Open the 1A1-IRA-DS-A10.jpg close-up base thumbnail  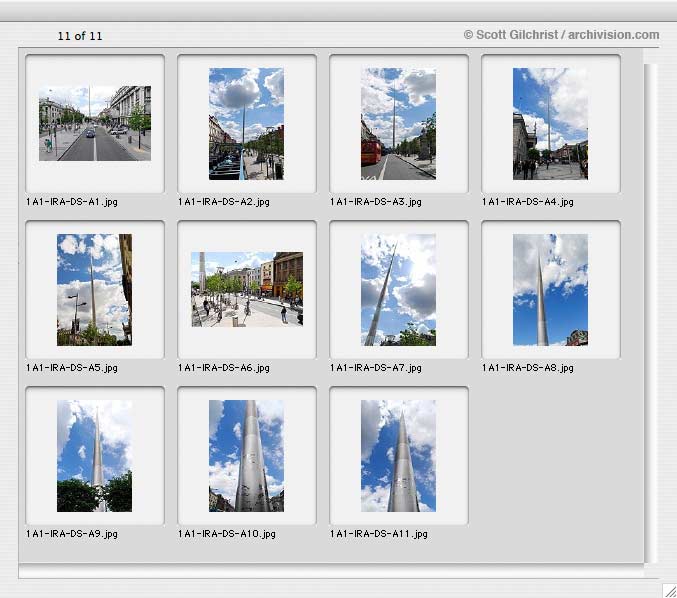[247, 456]
